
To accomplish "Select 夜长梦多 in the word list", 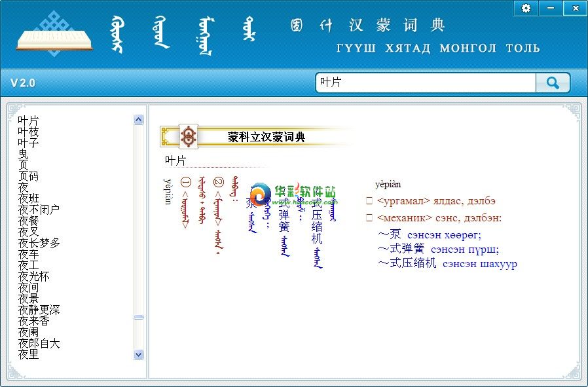I will pyautogui.click(x=39, y=243).
